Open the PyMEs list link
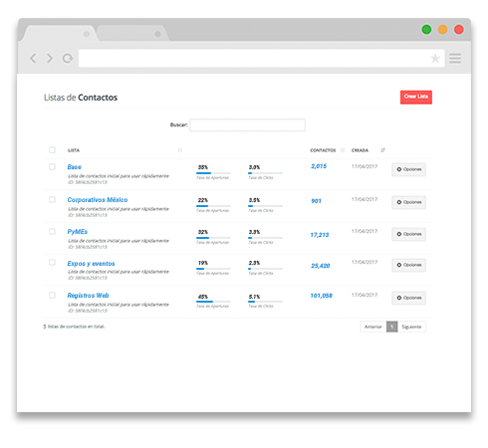This screenshot has height=448, width=488. [78, 232]
